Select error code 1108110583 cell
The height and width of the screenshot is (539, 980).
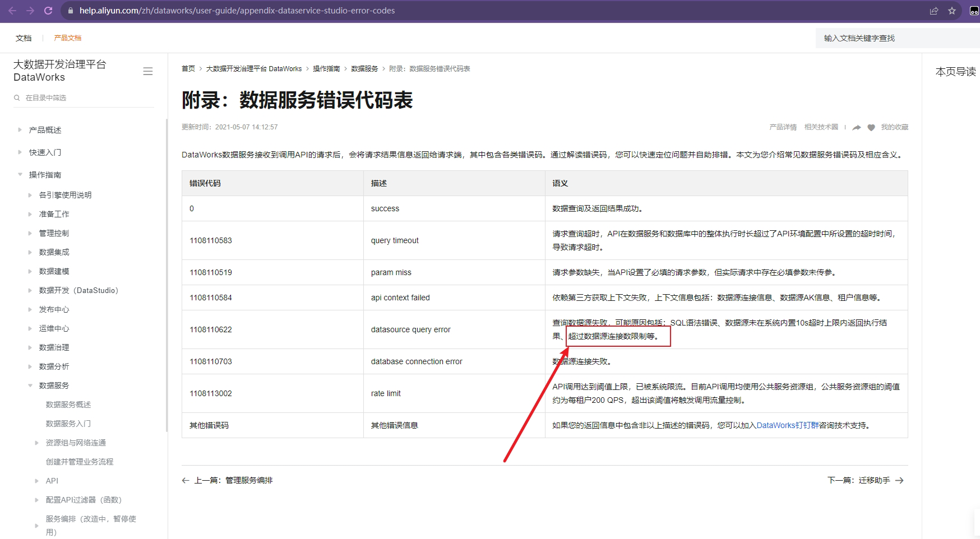point(273,240)
